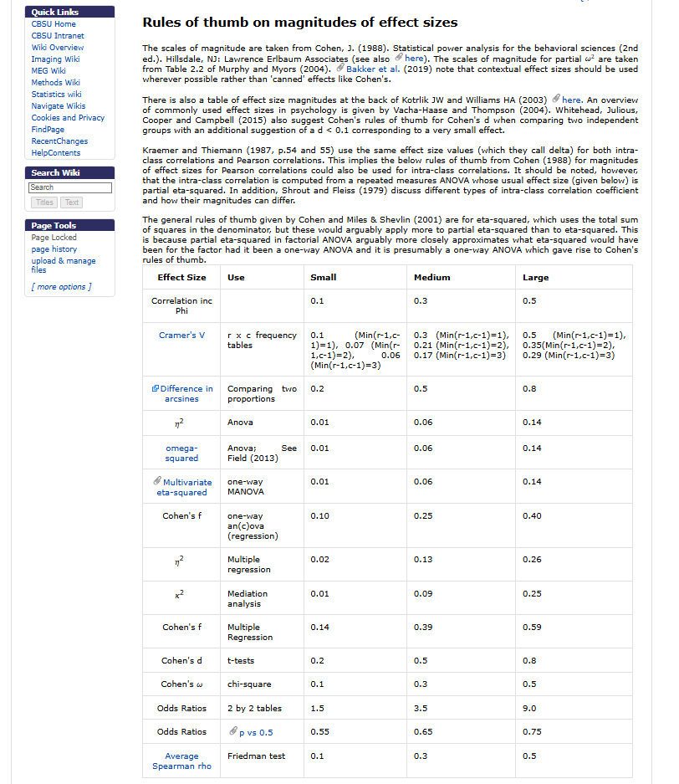The width and height of the screenshot is (679, 784).
Task: Open upload & manage files
Action: coord(64,265)
